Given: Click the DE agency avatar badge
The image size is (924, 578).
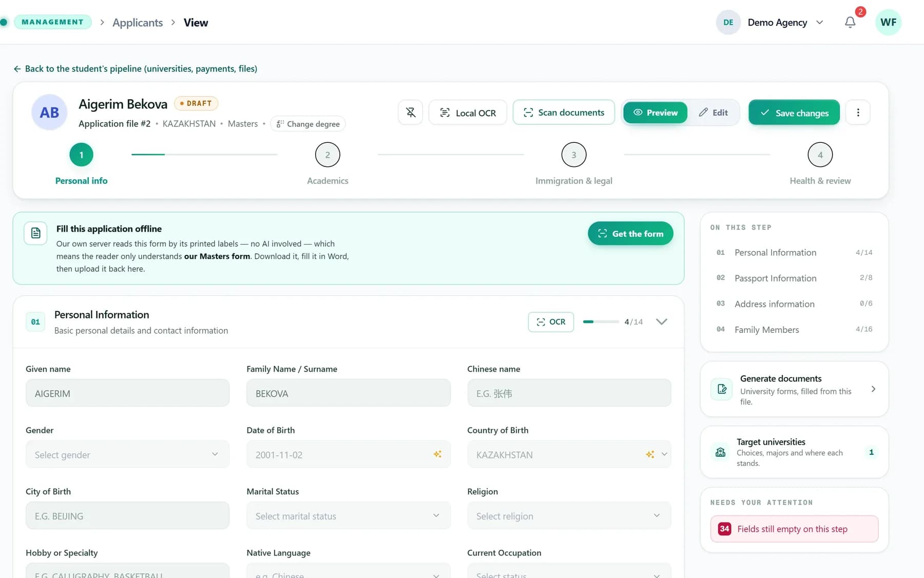Looking at the screenshot, I should (x=728, y=22).
